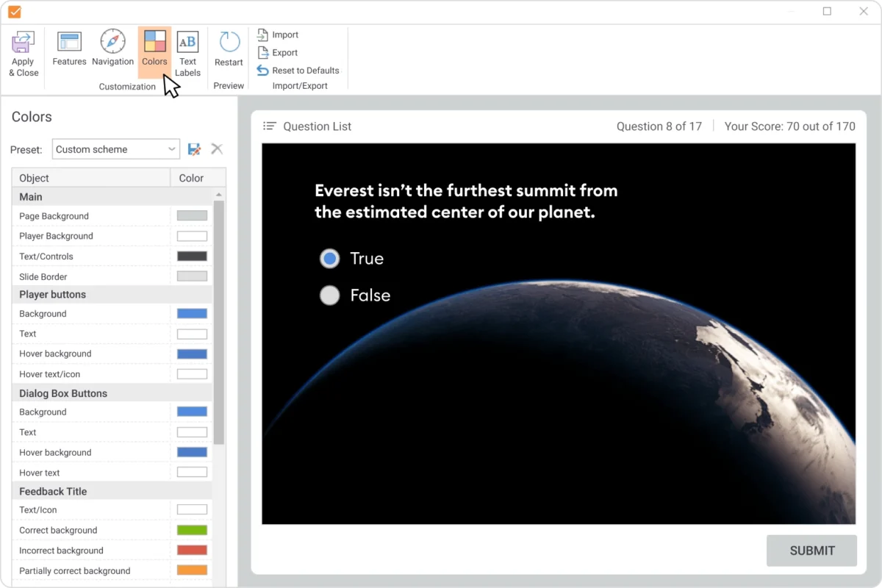Change the Hover text/icon color swatch
The image size is (882, 588).
[192, 374]
